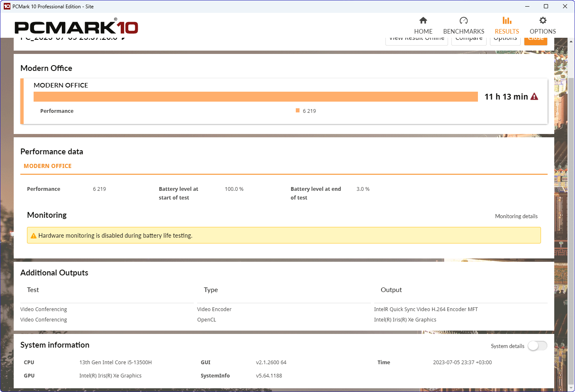
Task: Click the GUI version v2.1.2600 64
Action: pos(271,362)
